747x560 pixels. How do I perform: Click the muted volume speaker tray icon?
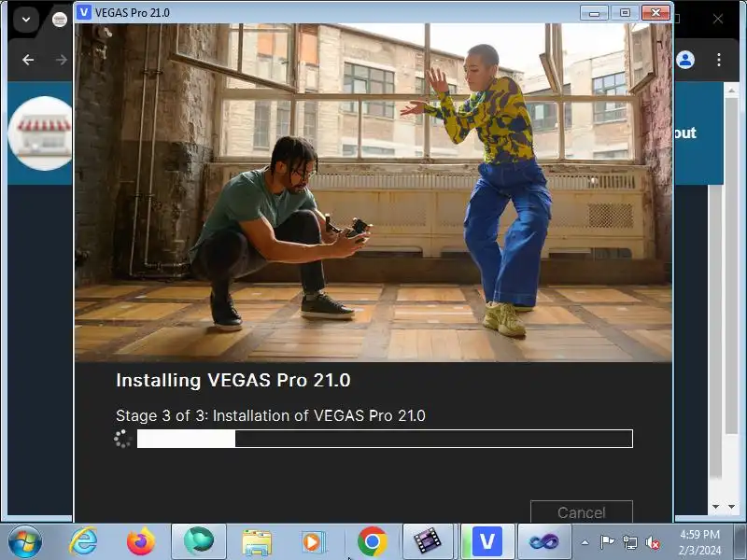[x=653, y=542]
